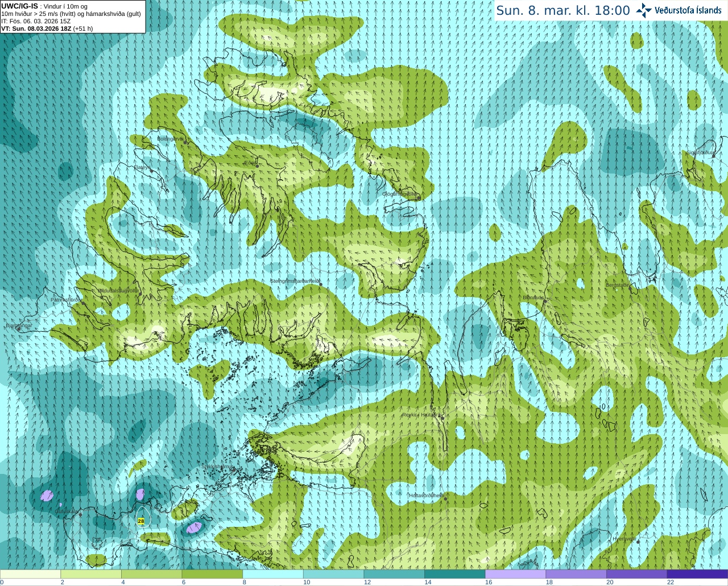728x586 pixels.
Task: Click the forecast time 'Sun. 8. mar. kl. 18:00'
Action: [563, 10]
